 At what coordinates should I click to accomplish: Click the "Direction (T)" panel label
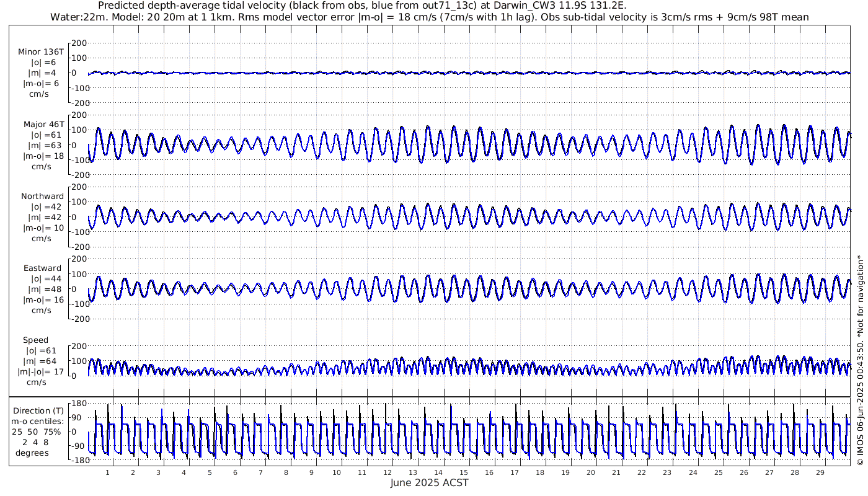point(38,410)
